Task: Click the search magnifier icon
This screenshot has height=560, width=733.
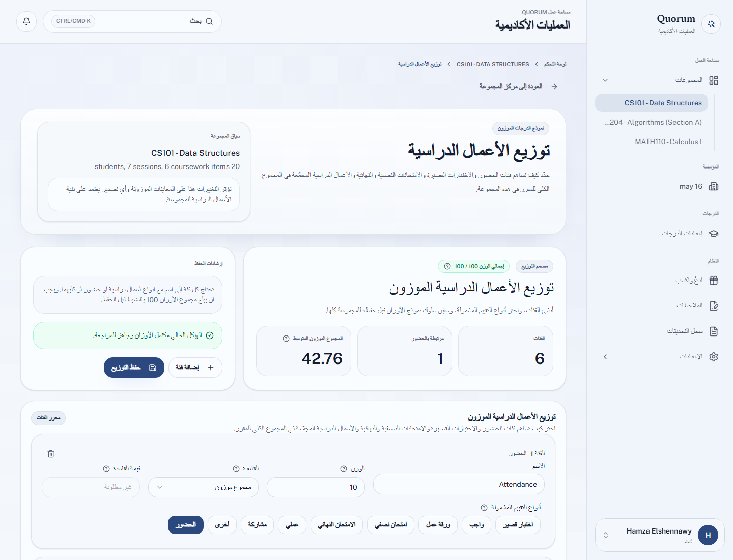Action: coord(209,21)
